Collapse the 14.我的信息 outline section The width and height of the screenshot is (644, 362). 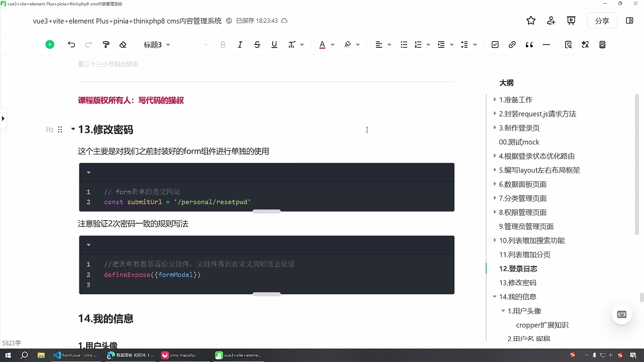point(495,297)
